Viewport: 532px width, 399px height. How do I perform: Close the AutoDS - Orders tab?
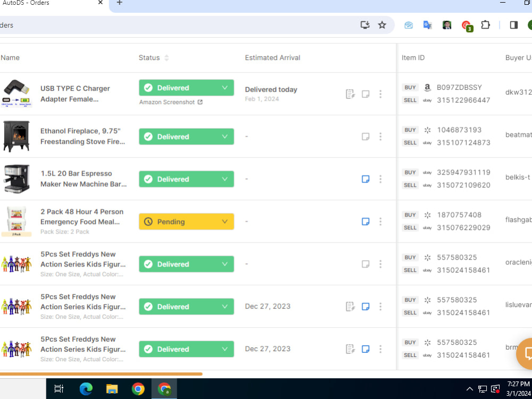tap(100, 3)
